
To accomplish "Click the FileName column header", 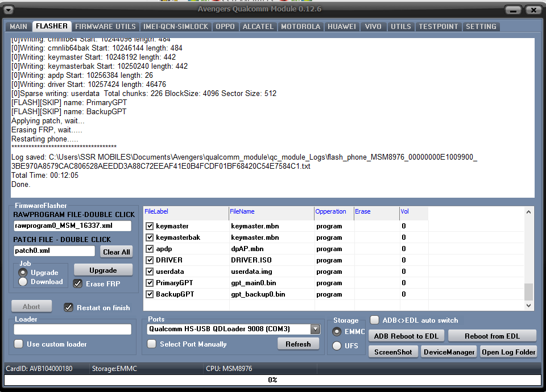I will [x=271, y=213].
